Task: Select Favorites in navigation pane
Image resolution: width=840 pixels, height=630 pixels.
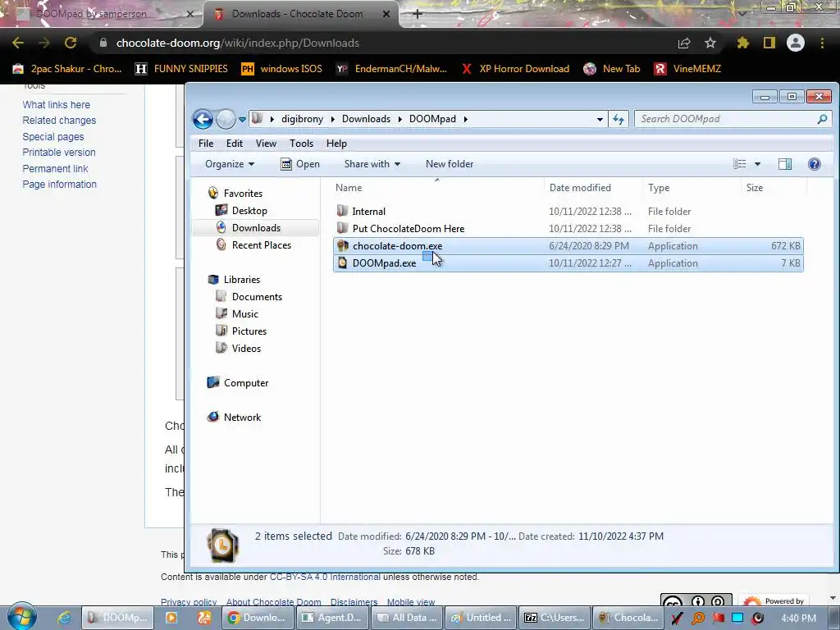Action: (243, 194)
